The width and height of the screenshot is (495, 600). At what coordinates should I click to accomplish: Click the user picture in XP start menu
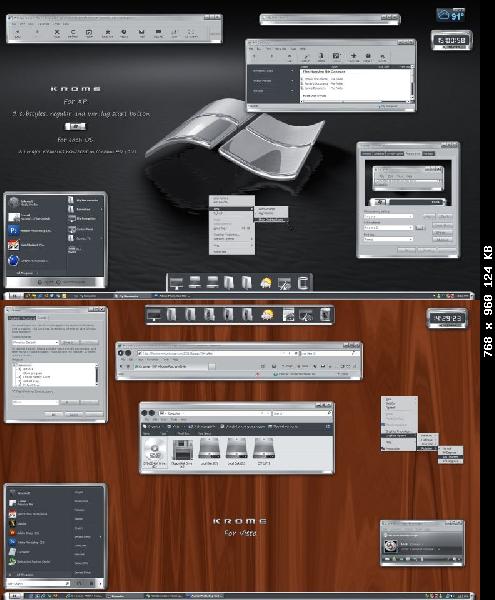coord(15,202)
